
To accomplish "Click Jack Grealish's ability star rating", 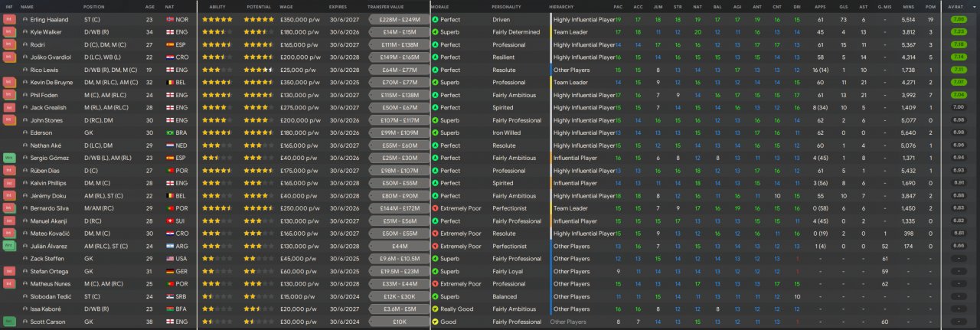I will click(217, 107).
